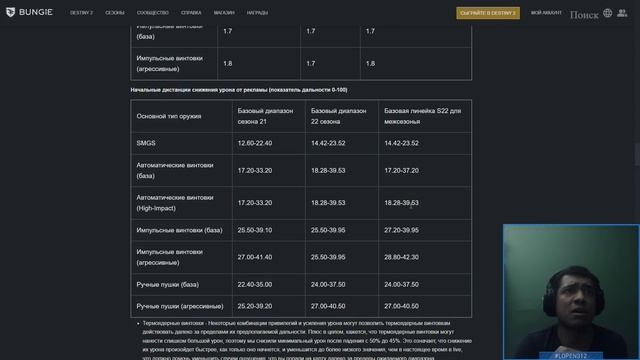Select cell 25.20-39.20

point(255,306)
